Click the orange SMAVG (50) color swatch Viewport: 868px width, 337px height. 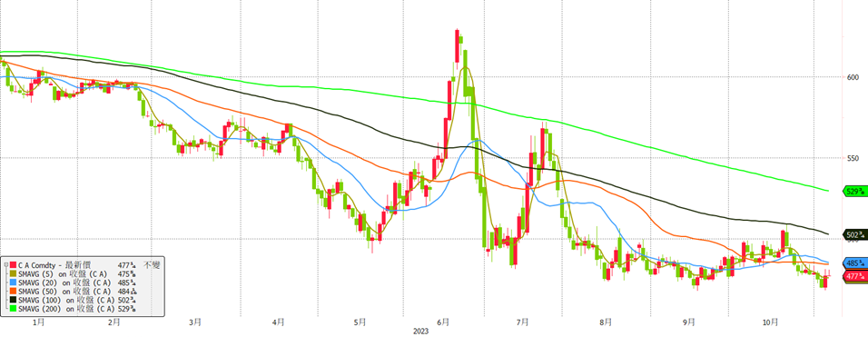pyautogui.click(x=13, y=291)
